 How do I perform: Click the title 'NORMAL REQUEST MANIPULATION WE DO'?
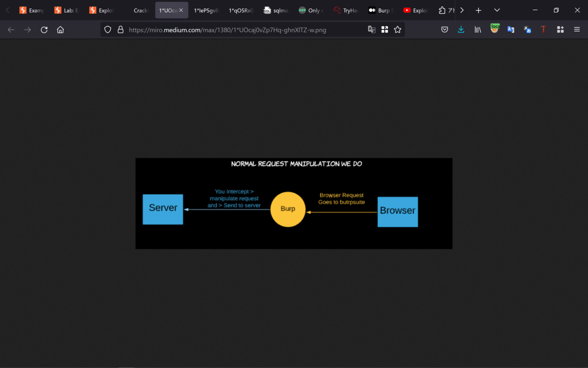[x=296, y=164]
